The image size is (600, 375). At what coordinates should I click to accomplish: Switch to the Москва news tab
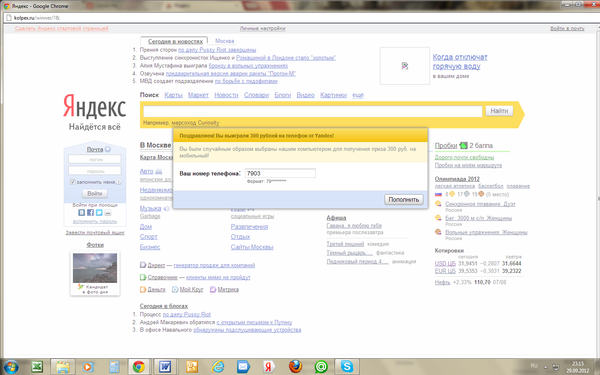click(x=224, y=41)
